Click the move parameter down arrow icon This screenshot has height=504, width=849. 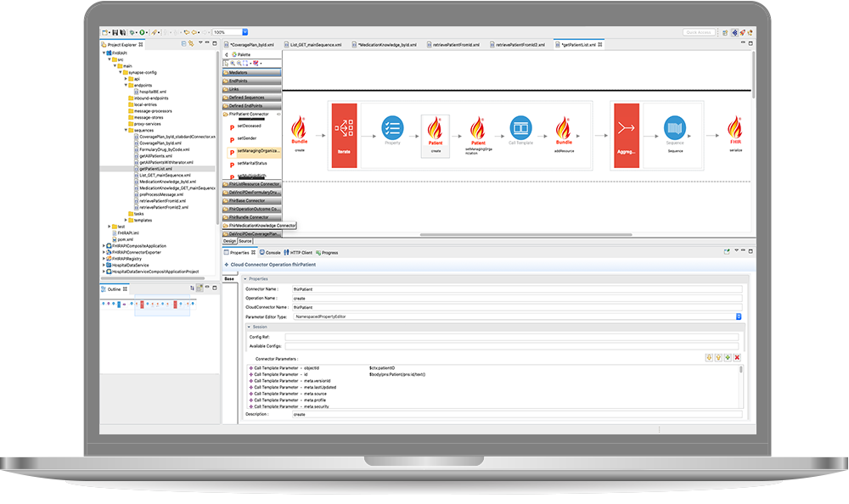pyautogui.click(x=709, y=357)
